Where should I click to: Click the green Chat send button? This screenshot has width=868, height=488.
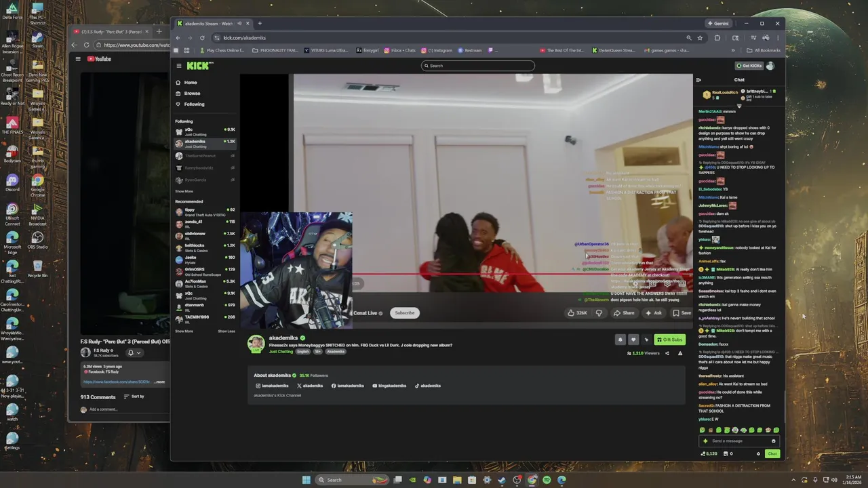[x=772, y=454]
